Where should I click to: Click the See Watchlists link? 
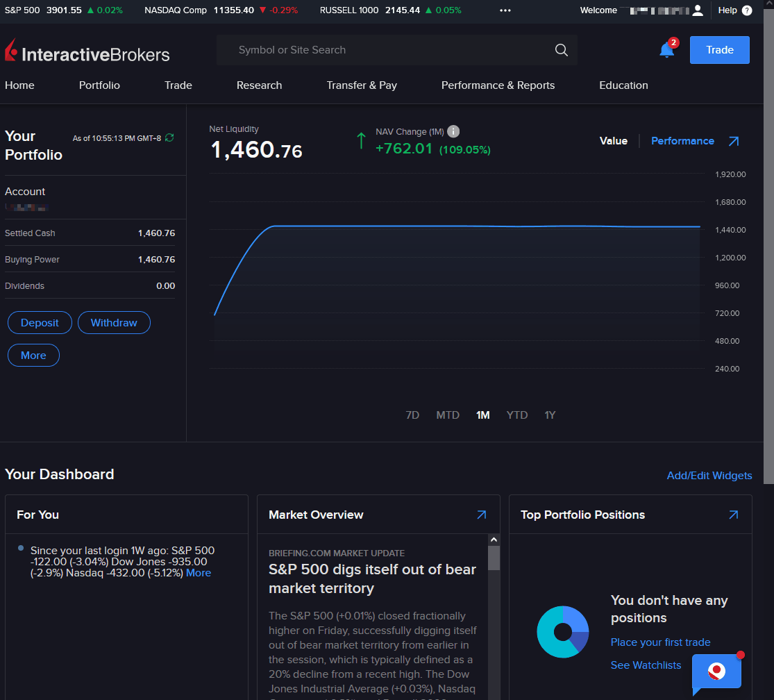pyautogui.click(x=646, y=665)
